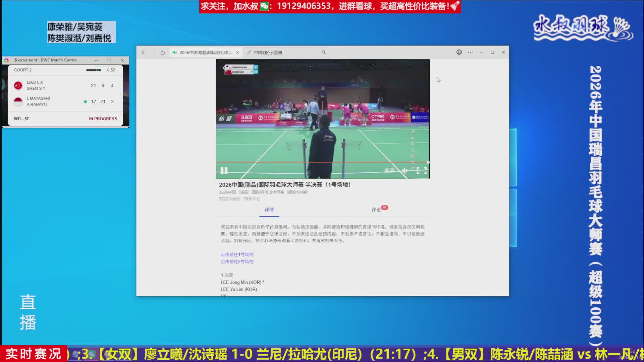Select the IN PROGRESS match status
This screenshot has height=362, width=644.
point(103,119)
